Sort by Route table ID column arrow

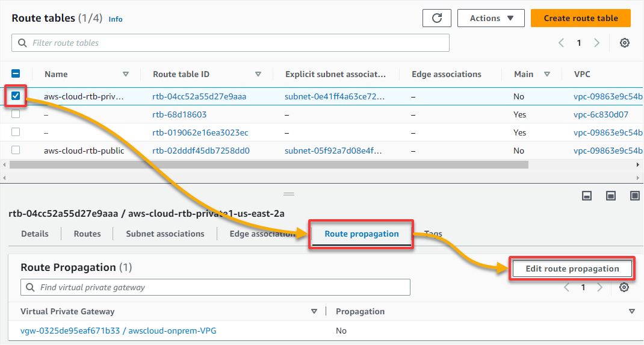[258, 74]
